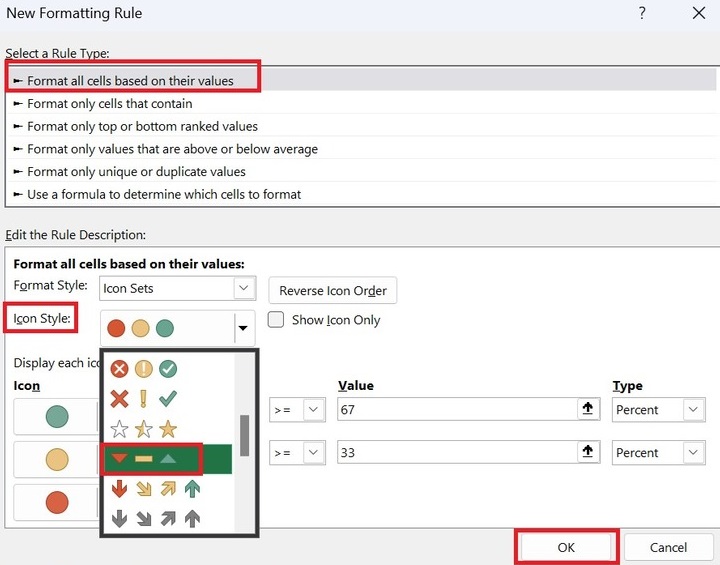720x565 pixels.
Task: Select the circled symbols icon set
Action: coord(143,369)
